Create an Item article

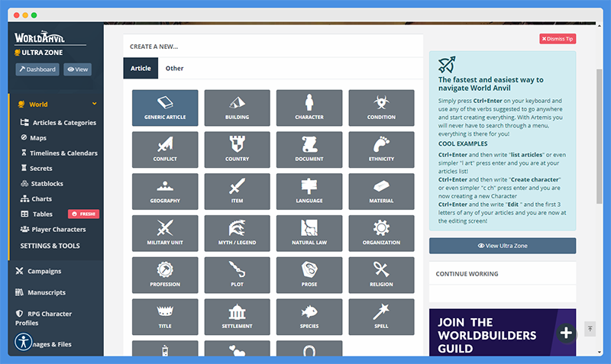(x=237, y=192)
